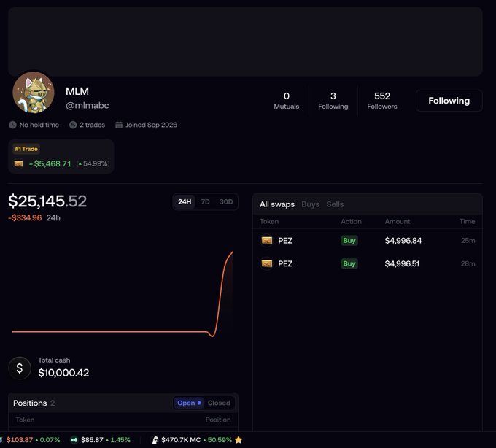Click the profile banner area
This screenshot has width=496, height=448.
coord(246,42)
